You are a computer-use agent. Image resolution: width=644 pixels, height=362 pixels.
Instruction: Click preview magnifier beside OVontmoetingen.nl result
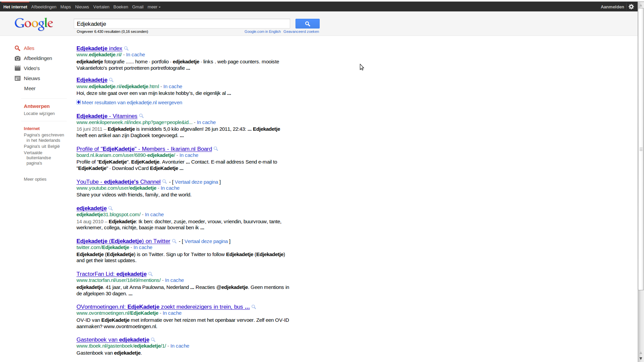(x=254, y=307)
